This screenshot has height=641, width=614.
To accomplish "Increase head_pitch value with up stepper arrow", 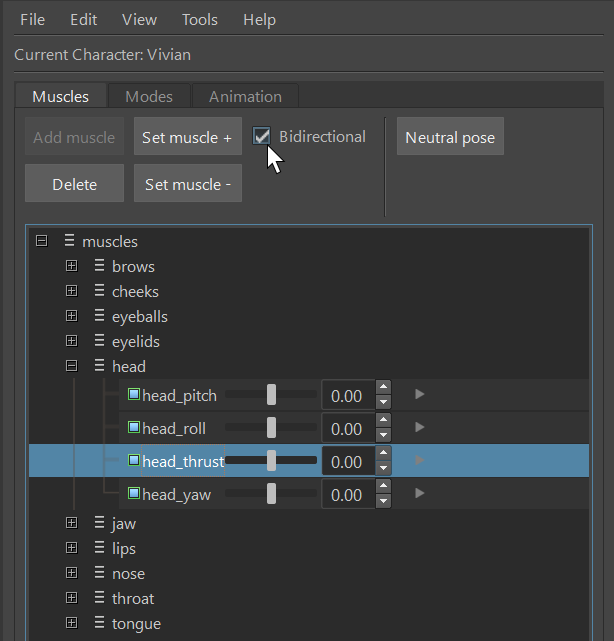I will [x=383, y=388].
